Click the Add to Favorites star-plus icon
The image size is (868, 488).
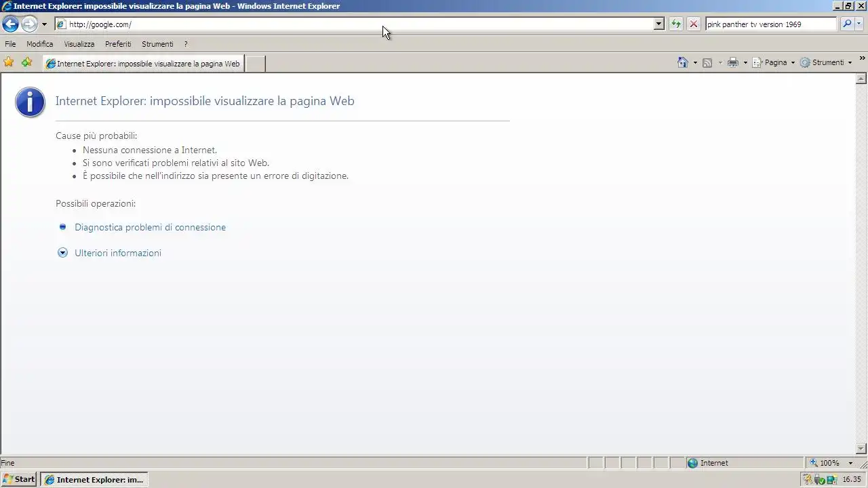(x=26, y=62)
